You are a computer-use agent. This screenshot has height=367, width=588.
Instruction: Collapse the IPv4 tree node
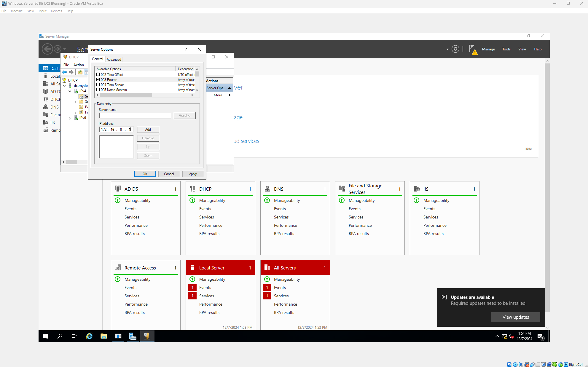pyautogui.click(x=70, y=91)
